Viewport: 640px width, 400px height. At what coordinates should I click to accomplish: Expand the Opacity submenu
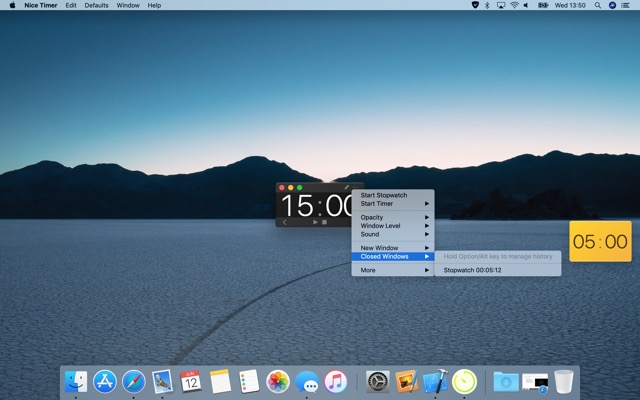(393, 217)
